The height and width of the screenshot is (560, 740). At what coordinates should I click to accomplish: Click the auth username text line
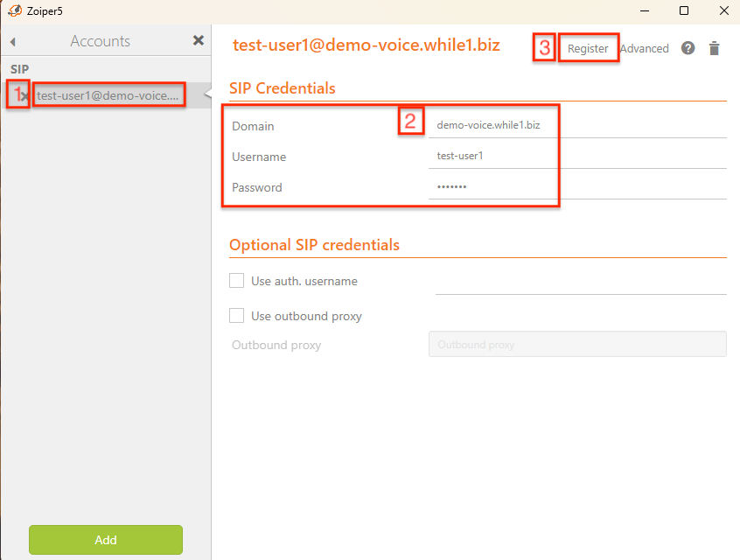pos(580,282)
